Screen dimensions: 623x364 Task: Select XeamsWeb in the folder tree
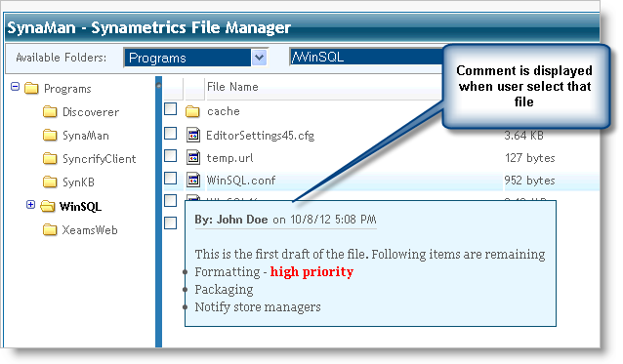click(90, 230)
